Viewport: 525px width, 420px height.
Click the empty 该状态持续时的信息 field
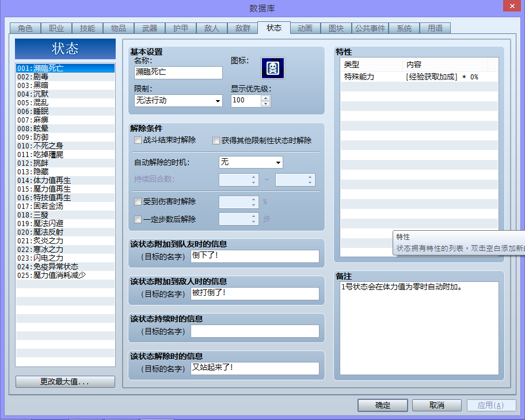coord(255,331)
